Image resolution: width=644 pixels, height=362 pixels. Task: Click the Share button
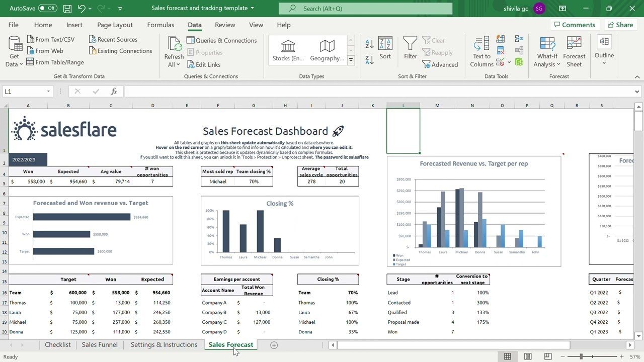pos(620,25)
